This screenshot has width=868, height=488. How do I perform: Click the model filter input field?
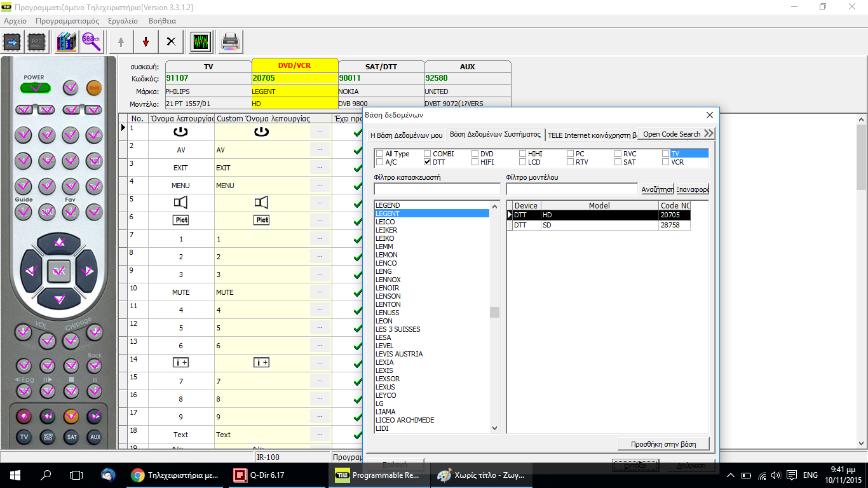click(x=572, y=189)
